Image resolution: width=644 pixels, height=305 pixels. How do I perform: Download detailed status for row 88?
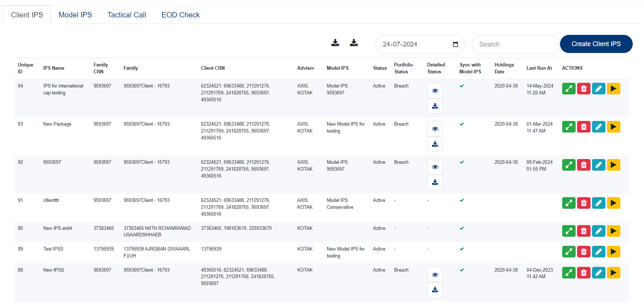(x=435, y=290)
